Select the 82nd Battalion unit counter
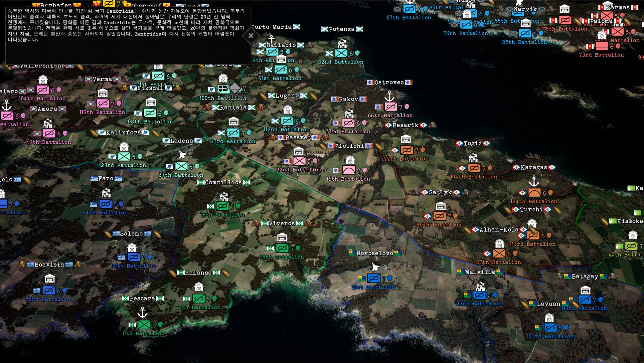Screen dimensions: 644x363 [341, 53]
